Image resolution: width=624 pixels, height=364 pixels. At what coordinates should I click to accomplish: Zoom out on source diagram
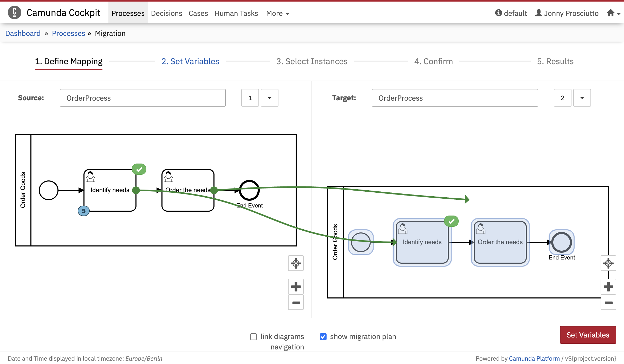click(x=296, y=302)
